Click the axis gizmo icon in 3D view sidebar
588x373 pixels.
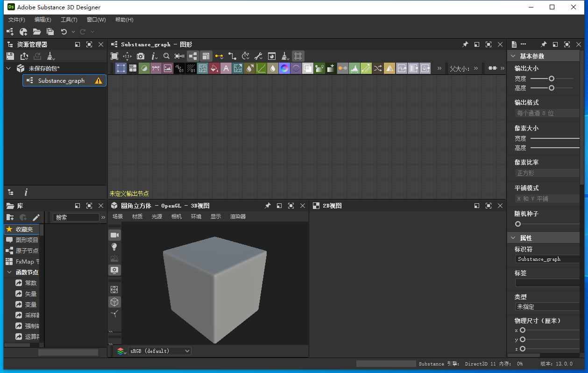point(114,314)
